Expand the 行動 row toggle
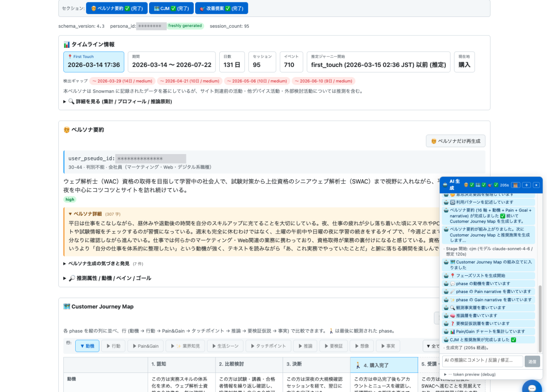Viewport: 547px width, 392px height. (114, 346)
